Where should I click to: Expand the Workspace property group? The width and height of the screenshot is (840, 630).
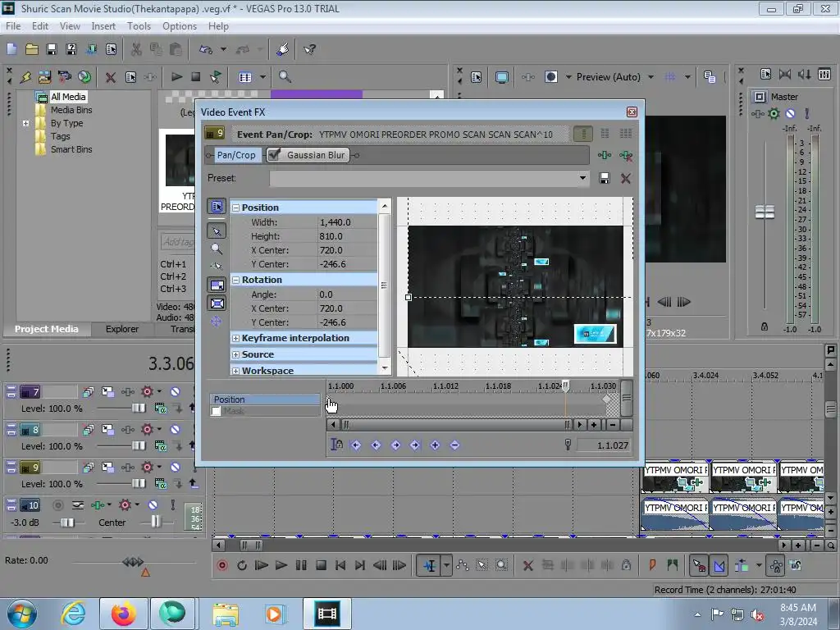(235, 371)
